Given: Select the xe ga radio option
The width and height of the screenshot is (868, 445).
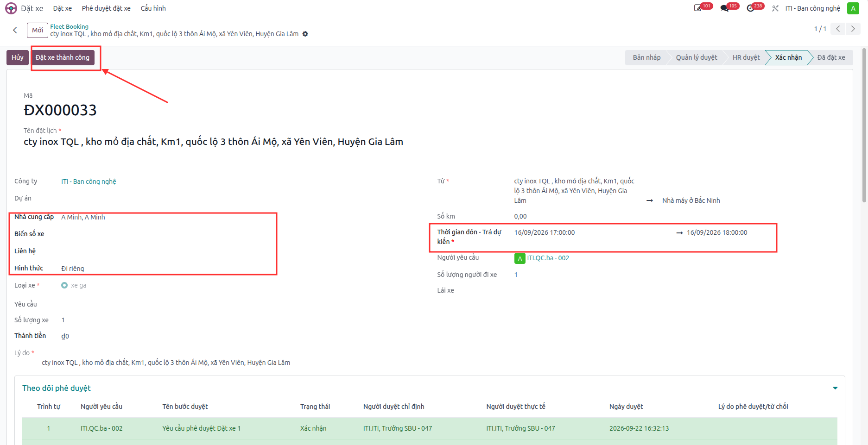Looking at the screenshot, I should click(x=64, y=285).
